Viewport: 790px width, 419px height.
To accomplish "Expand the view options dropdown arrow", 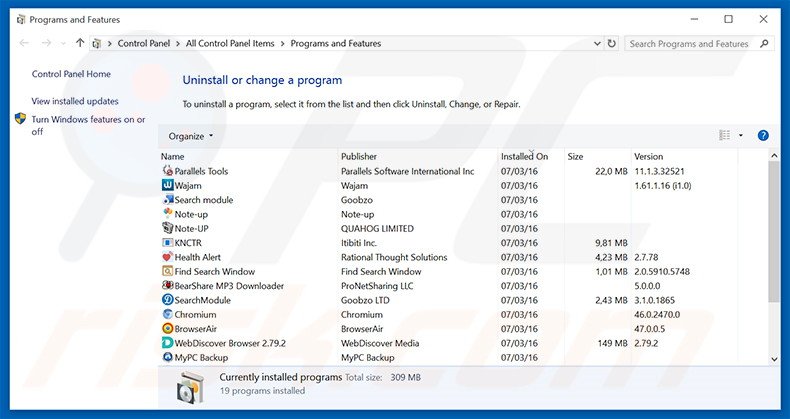I will 741,135.
